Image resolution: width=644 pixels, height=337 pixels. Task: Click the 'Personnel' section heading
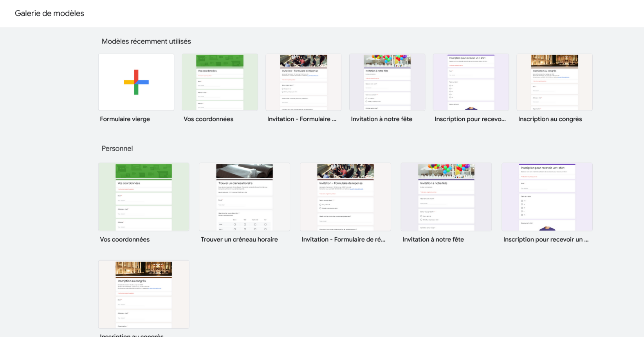[117, 149]
